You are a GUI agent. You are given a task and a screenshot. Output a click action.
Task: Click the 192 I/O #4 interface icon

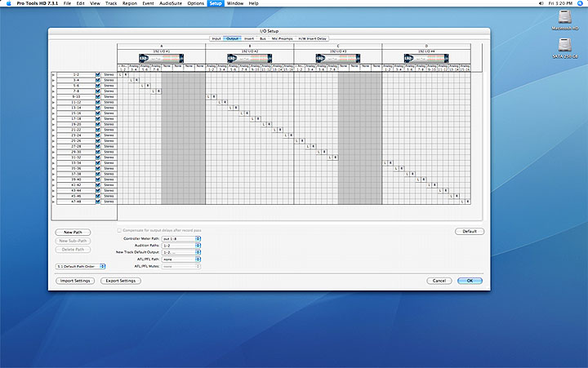(x=426, y=59)
